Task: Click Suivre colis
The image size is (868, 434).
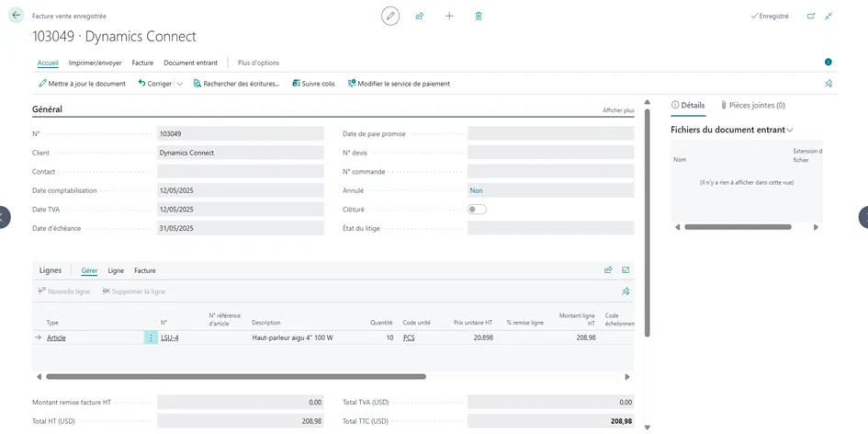Action: tap(313, 84)
